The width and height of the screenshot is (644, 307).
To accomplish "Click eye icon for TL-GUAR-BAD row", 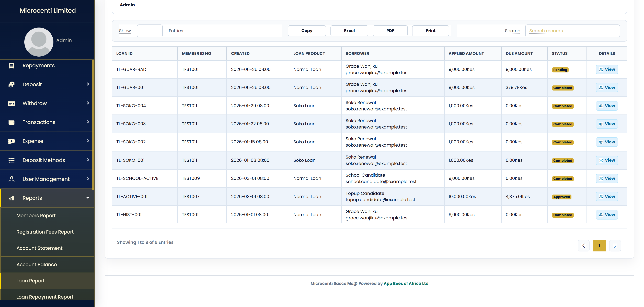I will 601,70.
